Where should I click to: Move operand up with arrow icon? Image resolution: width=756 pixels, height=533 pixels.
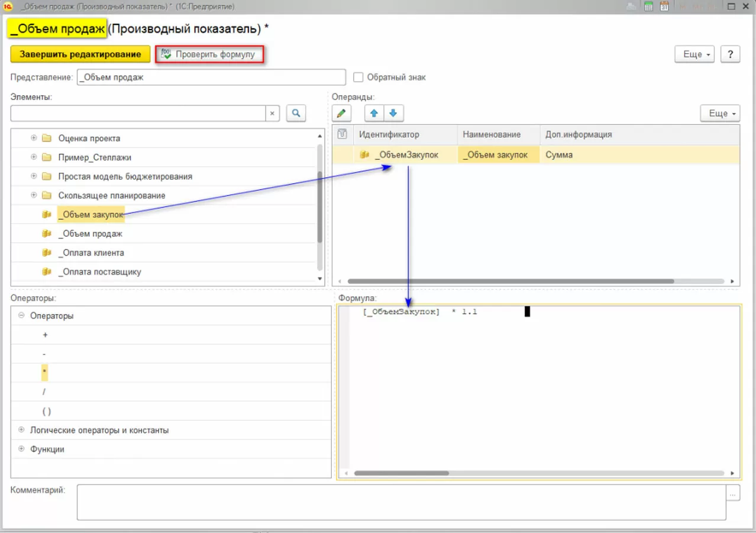374,113
